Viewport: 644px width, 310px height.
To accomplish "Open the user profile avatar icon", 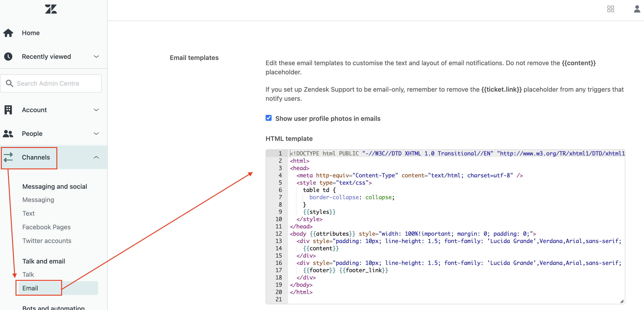I will pyautogui.click(x=637, y=9).
